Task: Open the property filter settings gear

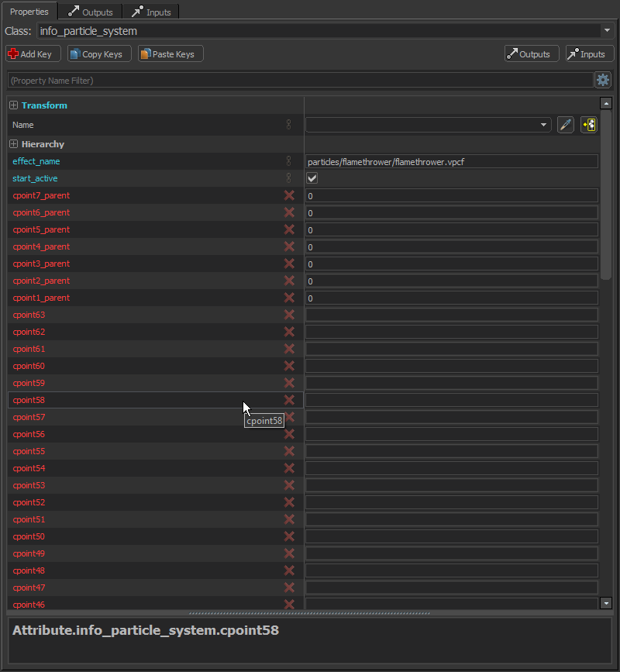Action: [x=602, y=80]
